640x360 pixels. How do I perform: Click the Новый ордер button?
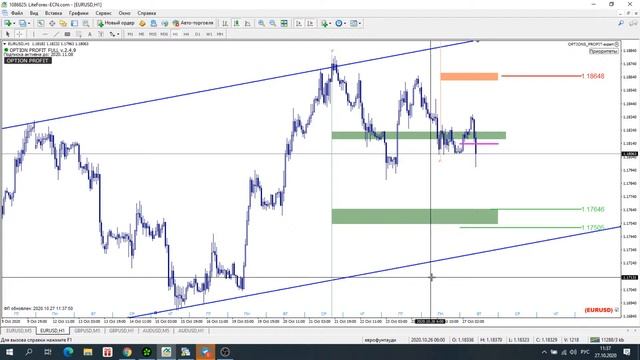[116, 24]
